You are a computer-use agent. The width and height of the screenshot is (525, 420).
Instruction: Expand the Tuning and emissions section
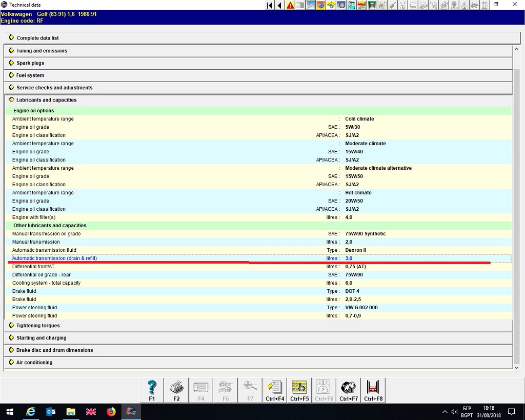(42, 51)
